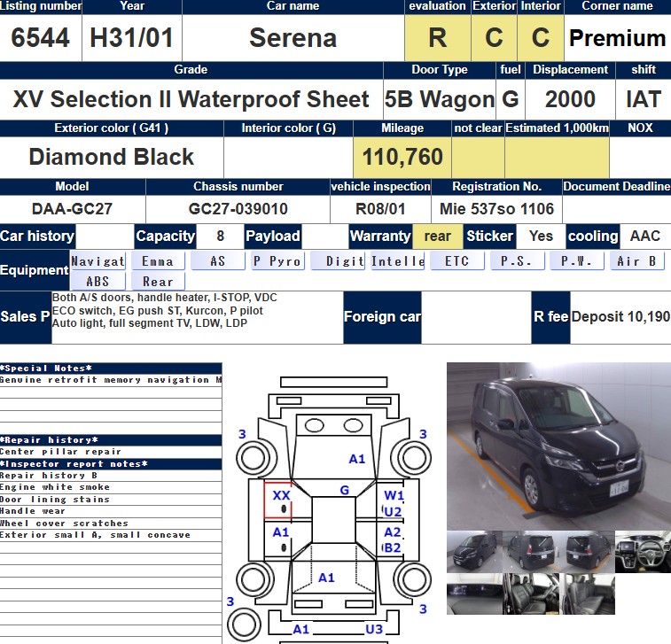671x644 pixels.
Task: View the rear seats interior photo thumbnail
Action: coord(587,594)
